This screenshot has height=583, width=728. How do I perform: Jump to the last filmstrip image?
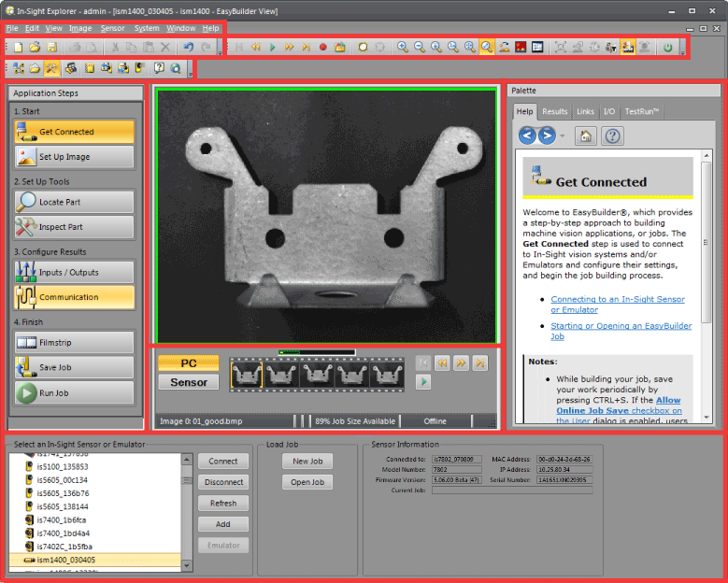(x=479, y=363)
